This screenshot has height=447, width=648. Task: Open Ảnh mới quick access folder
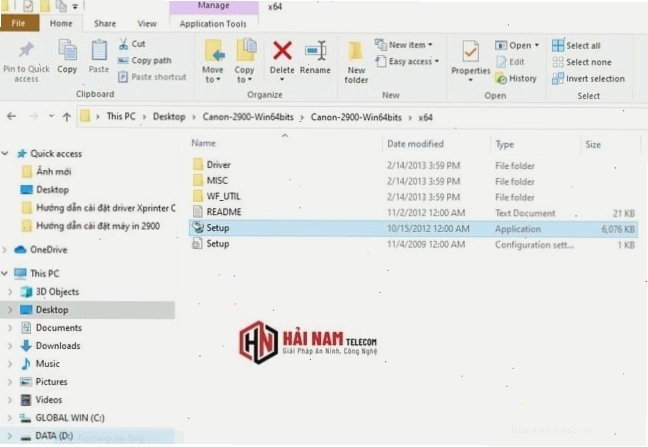click(46, 171)
